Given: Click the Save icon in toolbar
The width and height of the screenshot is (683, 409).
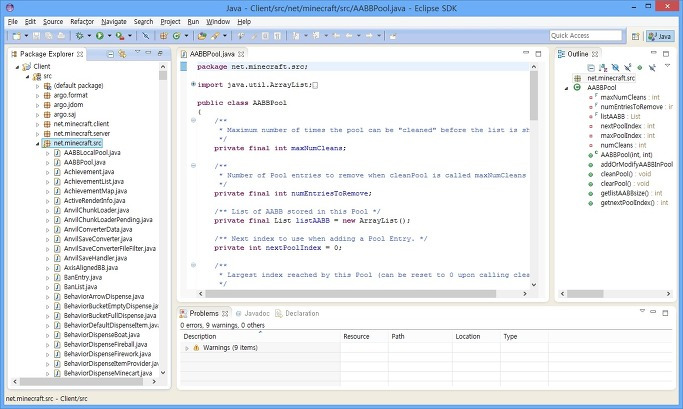Looking at the screenshot, I should point(37,36).
